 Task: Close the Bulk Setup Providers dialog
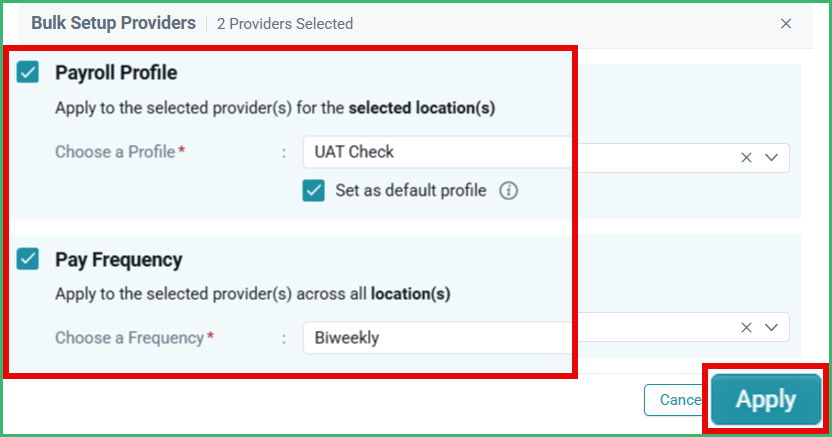[786, 24]
